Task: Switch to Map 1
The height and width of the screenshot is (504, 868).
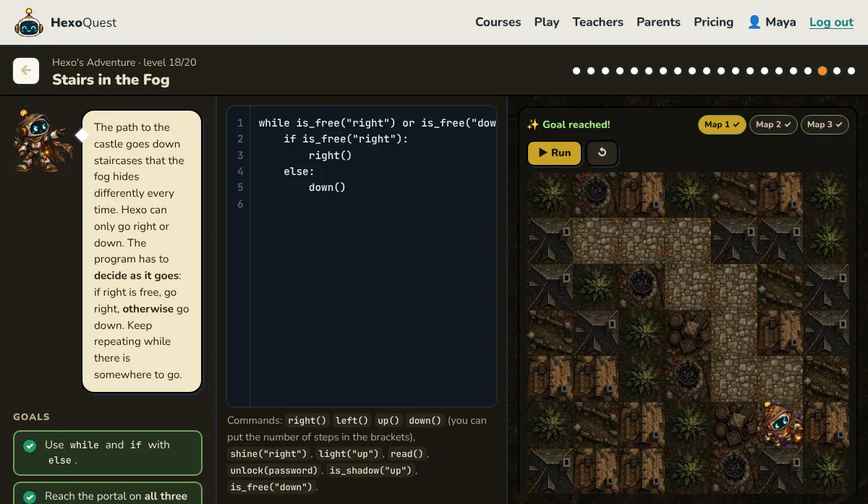Action: tap(722, 124)
